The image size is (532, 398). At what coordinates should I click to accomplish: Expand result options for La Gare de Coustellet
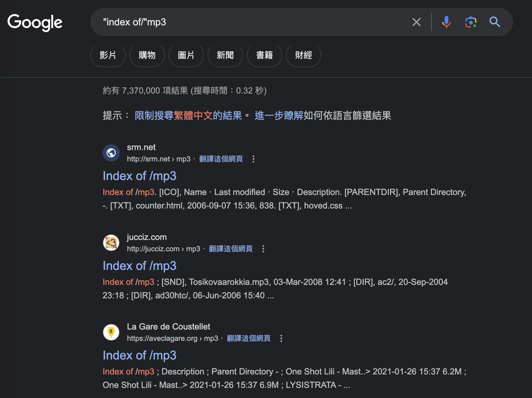point(281,339)
